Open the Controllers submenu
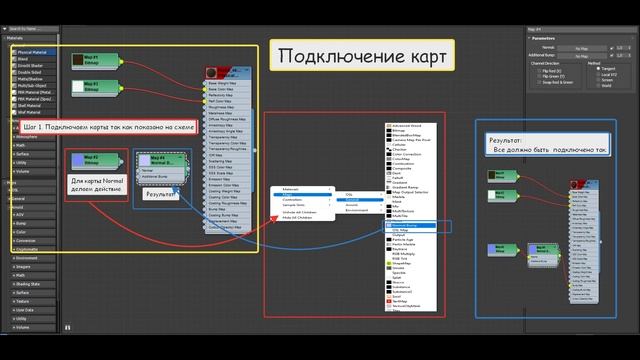 [302, 200]
